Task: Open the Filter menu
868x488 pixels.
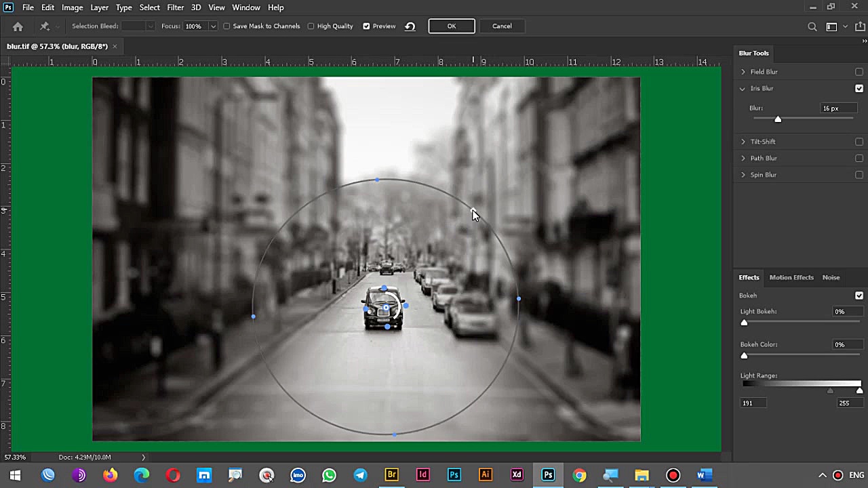Action: tap(175, 7)
